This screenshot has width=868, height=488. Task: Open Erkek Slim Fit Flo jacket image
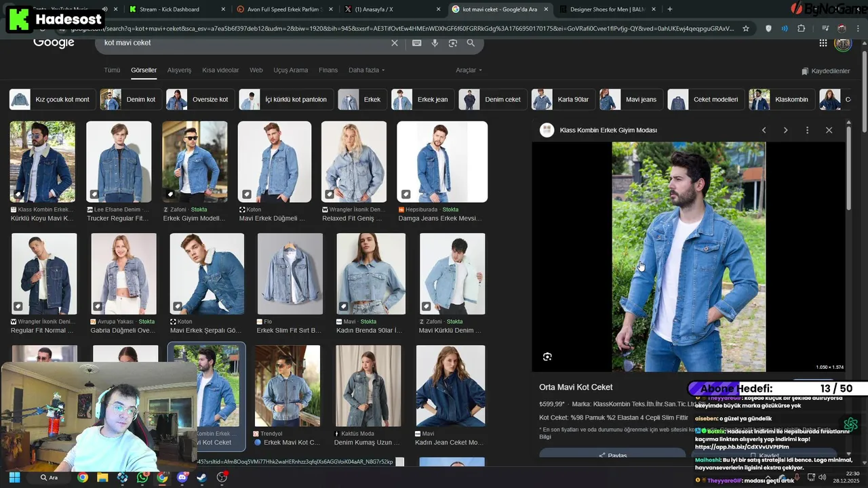(290, 274)
